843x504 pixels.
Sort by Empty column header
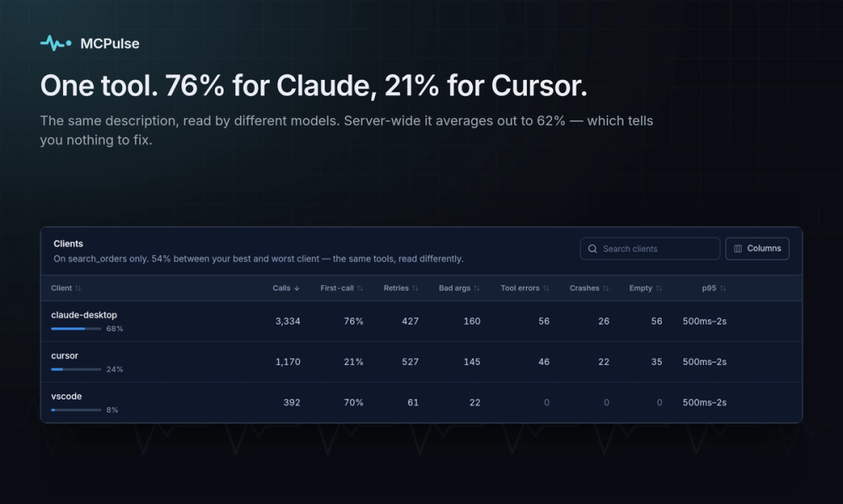pos(646,288)
